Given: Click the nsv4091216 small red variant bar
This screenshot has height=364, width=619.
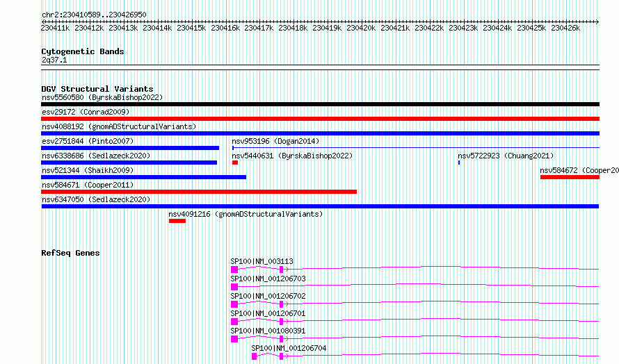Looking at the screenshot, I should (x=177, y=221).
